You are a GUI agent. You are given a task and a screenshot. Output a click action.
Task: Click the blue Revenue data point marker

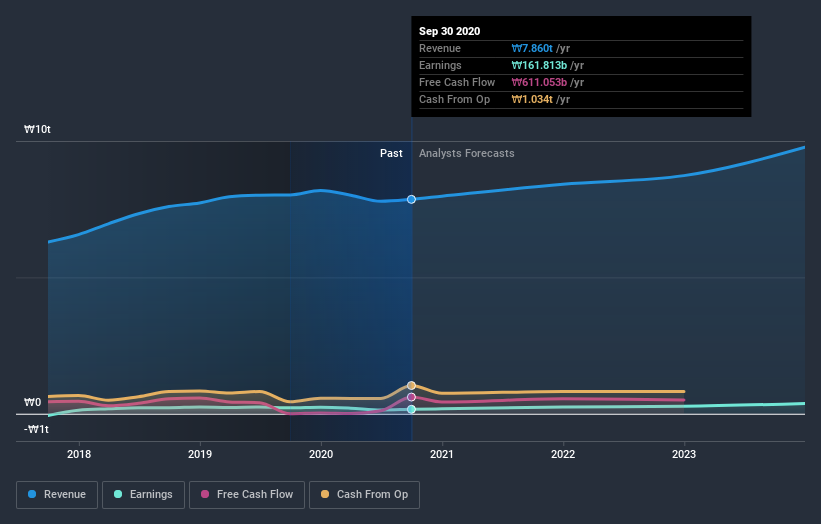(x=412, y=199)
